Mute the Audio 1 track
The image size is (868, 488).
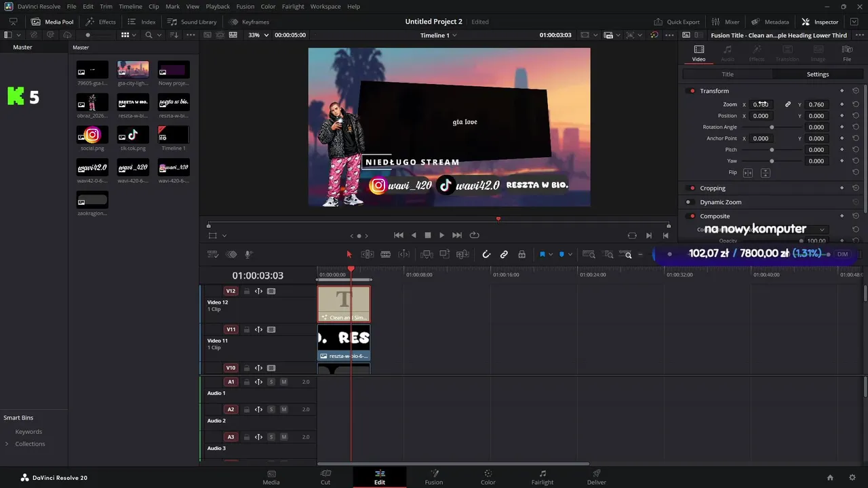click(283, 382)
